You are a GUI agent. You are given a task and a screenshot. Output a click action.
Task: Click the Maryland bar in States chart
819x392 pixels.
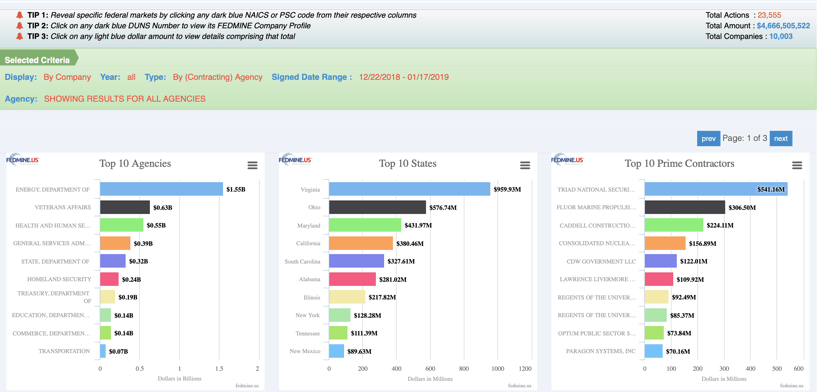(x=365, y=225)
